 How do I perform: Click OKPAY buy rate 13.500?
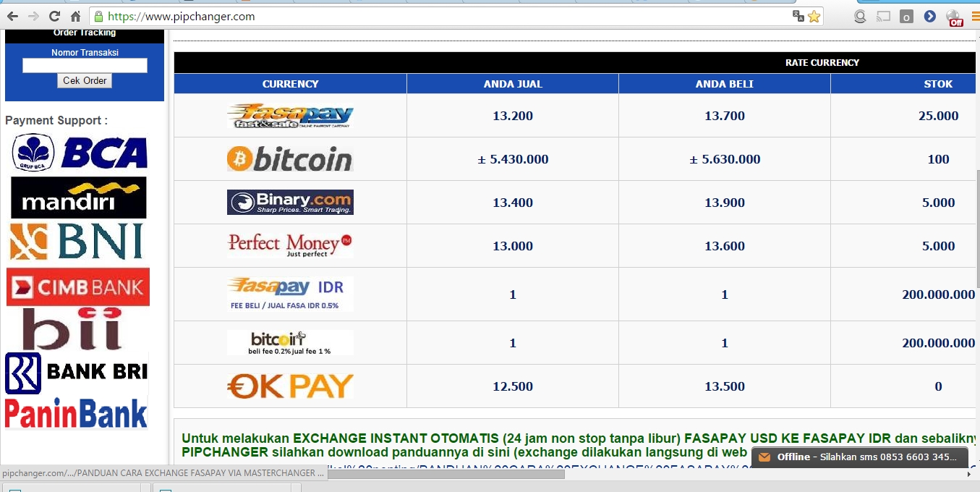click(725, 386)
